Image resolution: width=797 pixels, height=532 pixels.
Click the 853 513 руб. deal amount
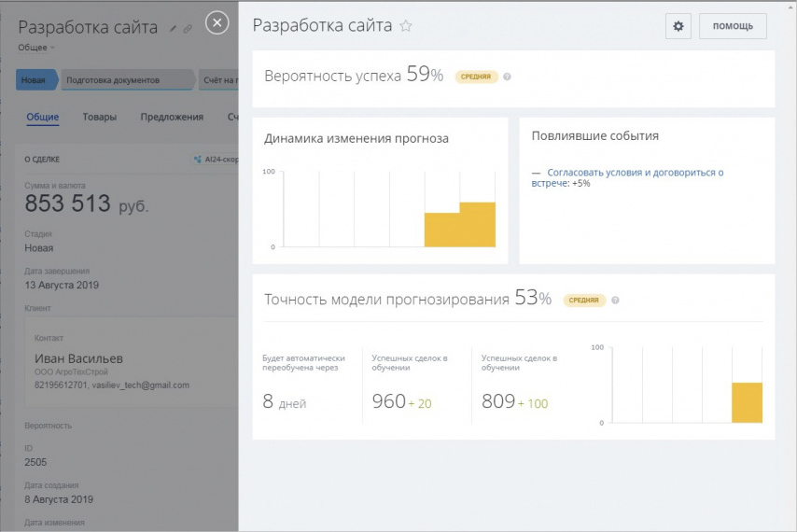(x=86, y=204)
